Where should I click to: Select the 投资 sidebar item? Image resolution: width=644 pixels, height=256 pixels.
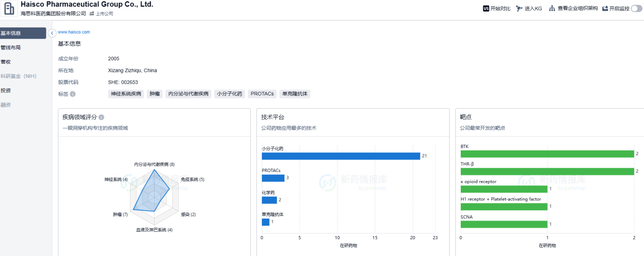(x=6, y=91)
